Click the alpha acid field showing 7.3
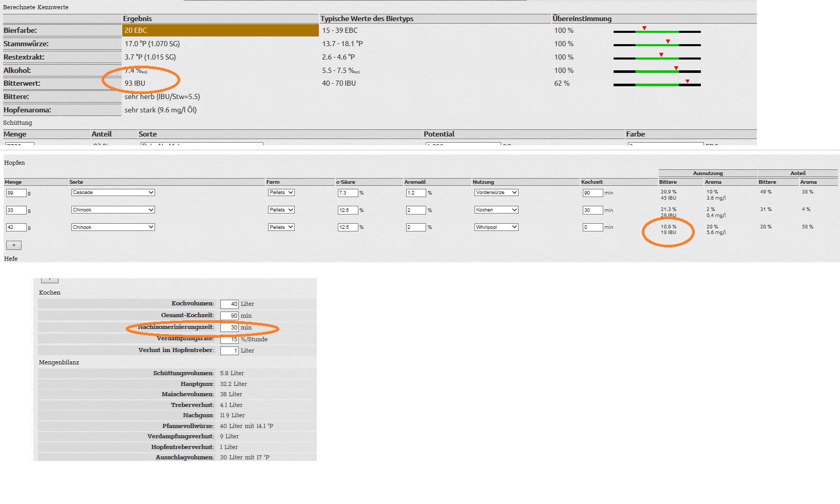 [x=348, y=193]
